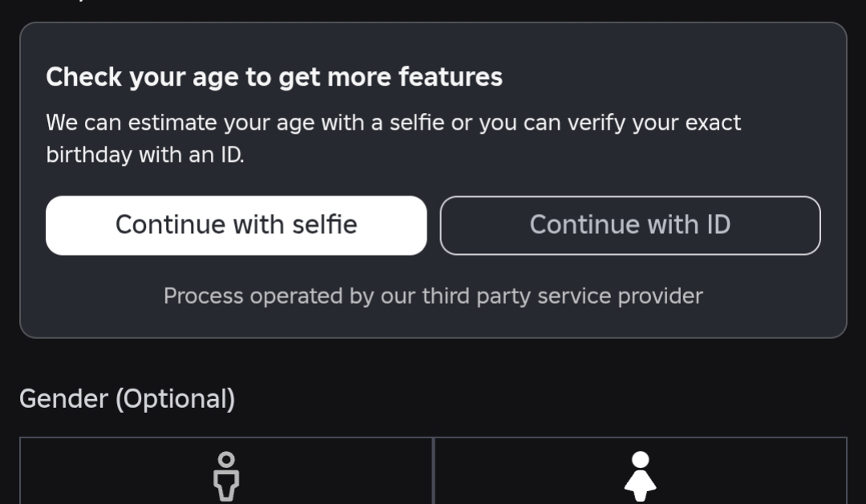The width and height of the screenshot is (866, 504).
Task: Pick male as your gender
Action: [x=227, y=476]
